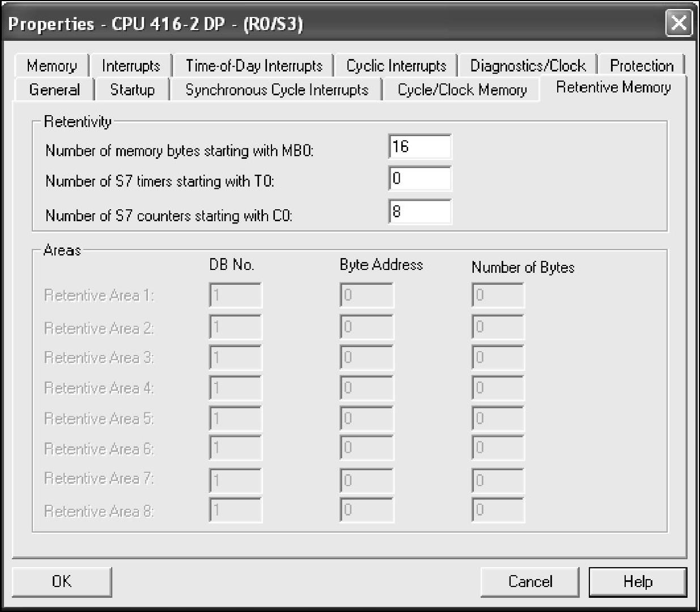Click Byte Address field of Retentive Area 3

pyautogui.click(x=367, y=358)
